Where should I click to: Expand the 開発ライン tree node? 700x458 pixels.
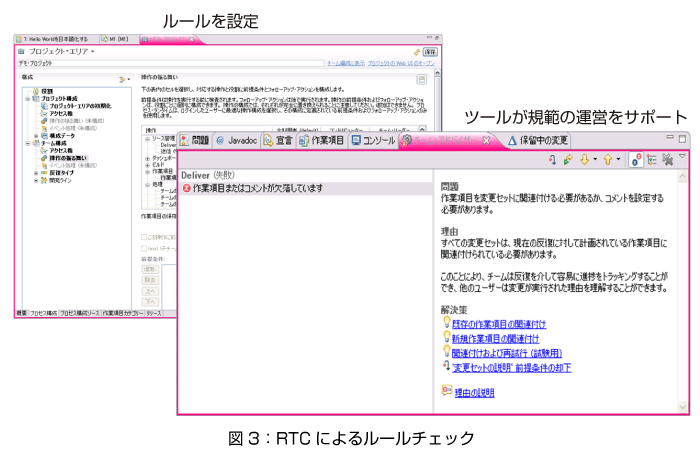point(36,180)
